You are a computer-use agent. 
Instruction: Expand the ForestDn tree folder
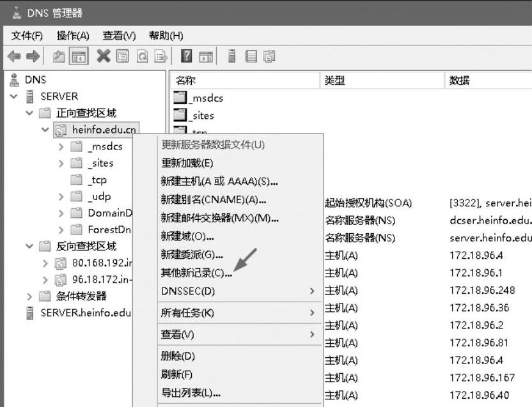(x=61, y=229)
